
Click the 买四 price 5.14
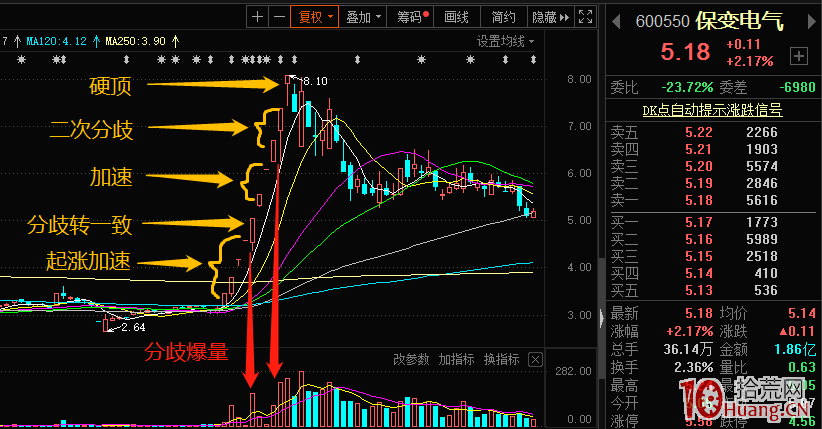(x=699, y=273)
